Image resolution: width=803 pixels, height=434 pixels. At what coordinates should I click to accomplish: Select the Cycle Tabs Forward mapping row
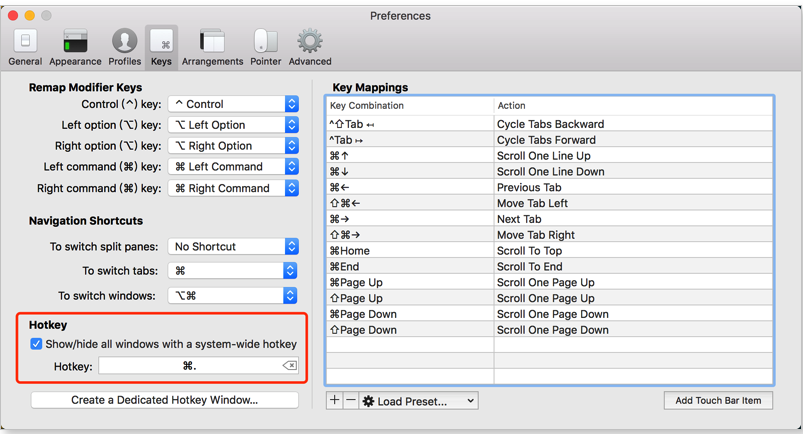click(x=550, y=140)
